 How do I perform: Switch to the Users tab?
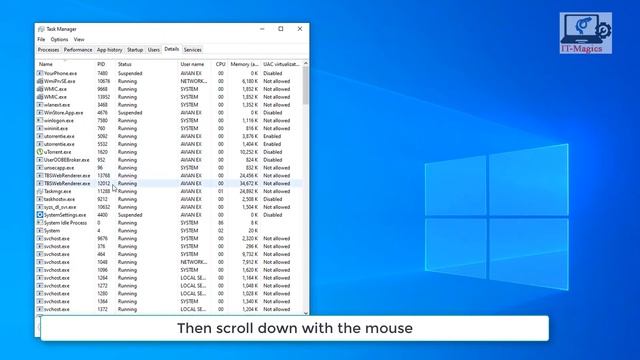(x=153, y=50)
